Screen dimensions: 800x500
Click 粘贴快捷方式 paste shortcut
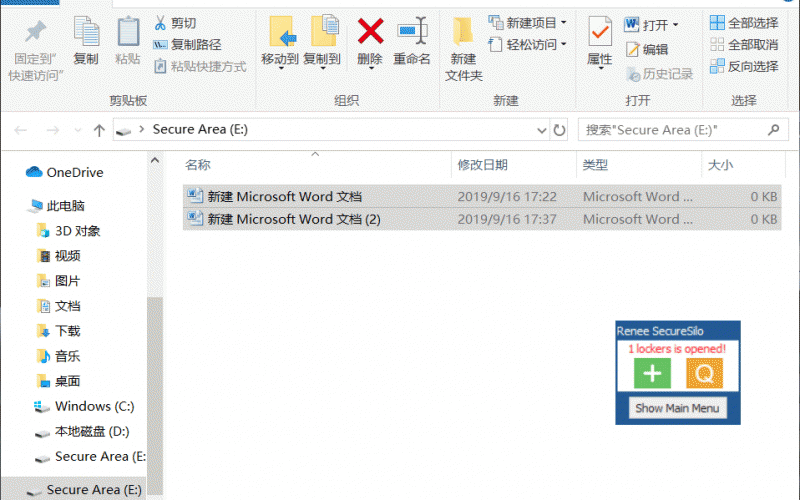tap(200, 67)
